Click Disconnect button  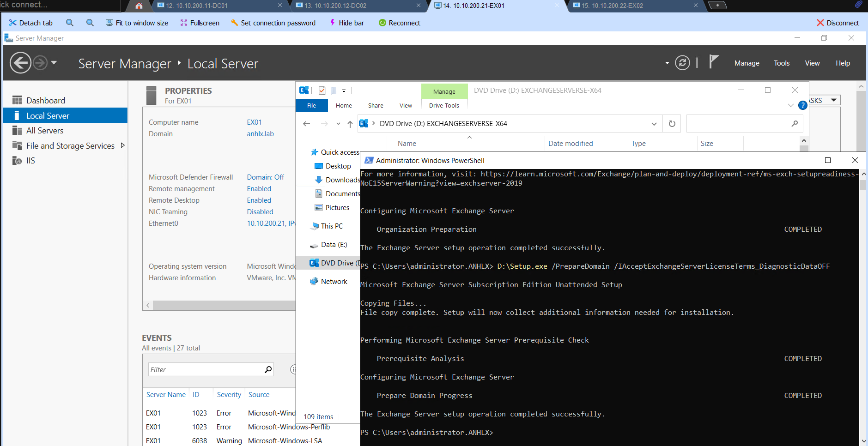pos(838,23)
